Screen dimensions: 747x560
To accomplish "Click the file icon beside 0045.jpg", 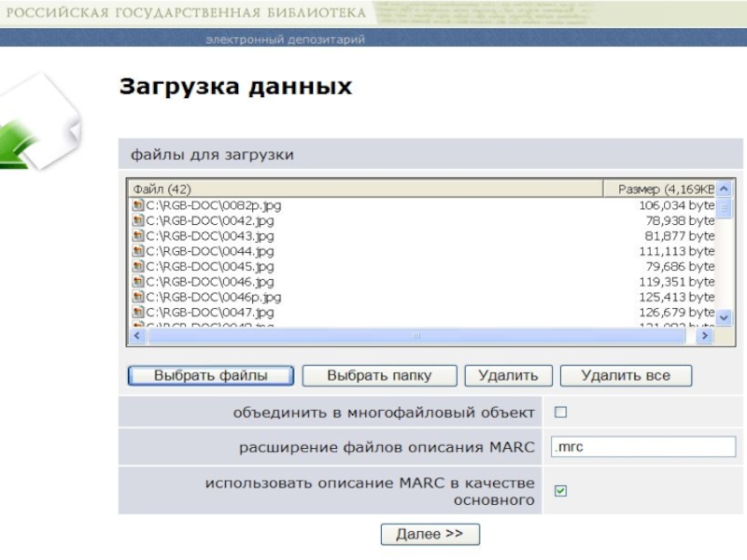I will click(138, 266).
